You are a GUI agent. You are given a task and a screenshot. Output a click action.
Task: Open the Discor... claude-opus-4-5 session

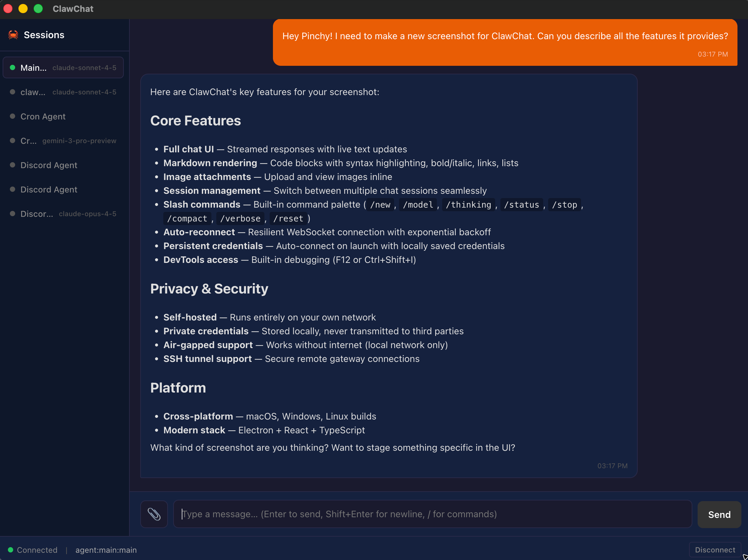tap(63, 214)
